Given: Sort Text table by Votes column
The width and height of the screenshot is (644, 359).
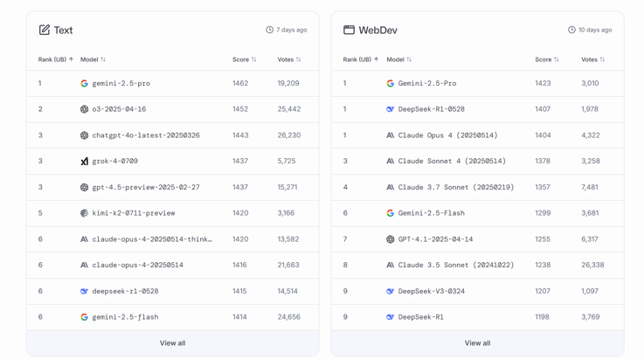Looking at the screenshot, I should (x=288, y=59).
